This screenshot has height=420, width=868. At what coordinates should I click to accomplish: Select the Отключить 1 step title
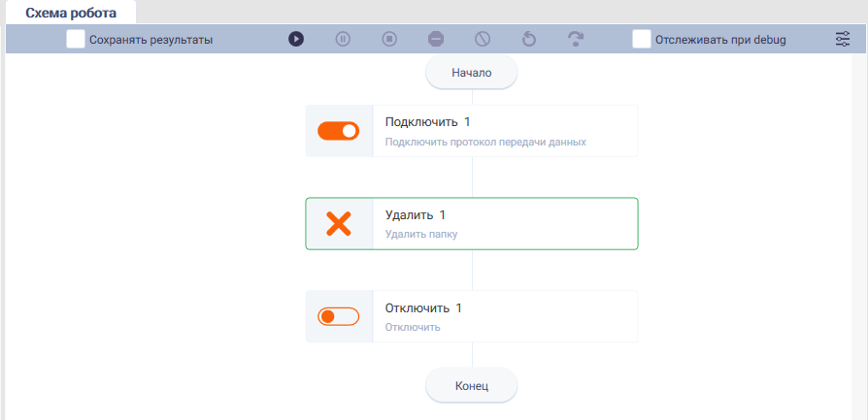pyautogui.click(x=423, y=308)
